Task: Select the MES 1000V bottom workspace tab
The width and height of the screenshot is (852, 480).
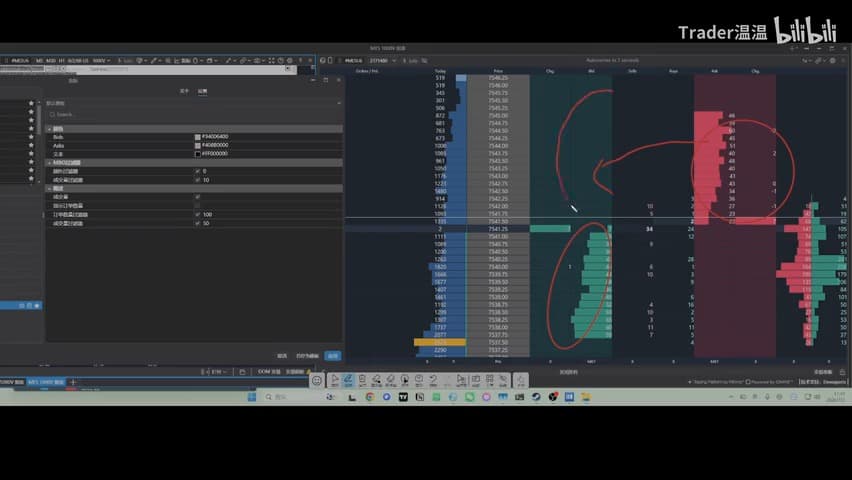Action: pyautogui.click(x=46, y=382)
